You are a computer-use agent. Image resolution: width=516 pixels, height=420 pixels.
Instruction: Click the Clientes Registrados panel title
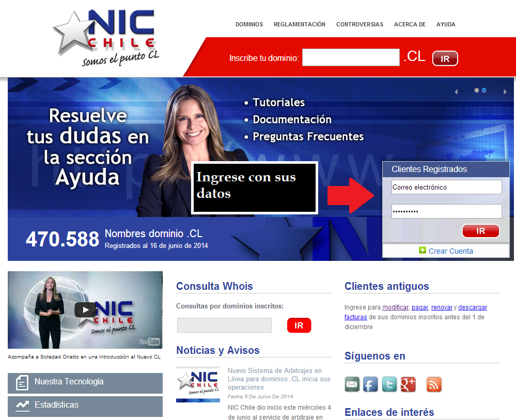click(429, 169)
